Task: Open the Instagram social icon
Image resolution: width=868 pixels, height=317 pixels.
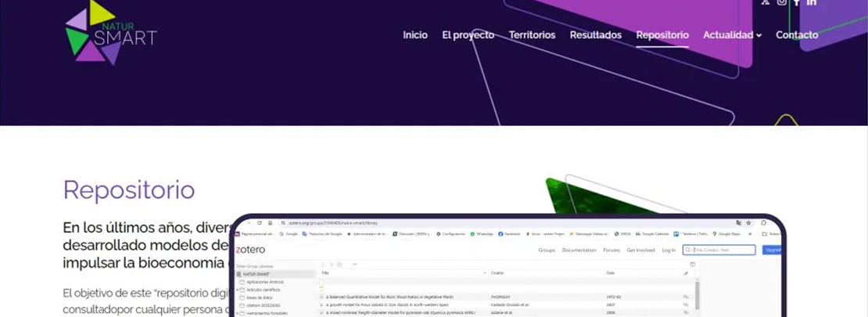Action: pyautogui.click(x=781, y=2)
